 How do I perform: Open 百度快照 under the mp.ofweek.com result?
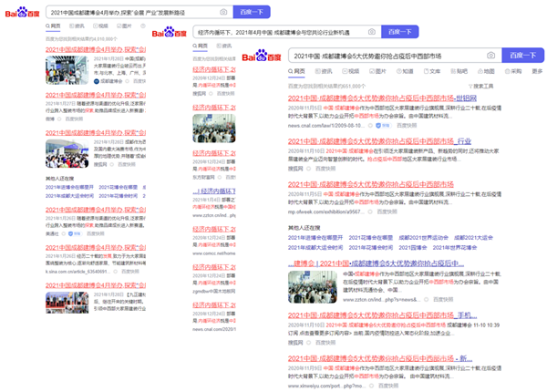click(387, 211)
